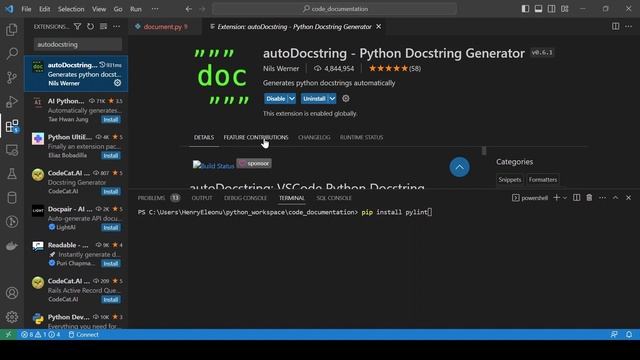Install the AI Python extension
Viewport: 640px width, 360px height.
pyautogui.click(x=111, y=120)
